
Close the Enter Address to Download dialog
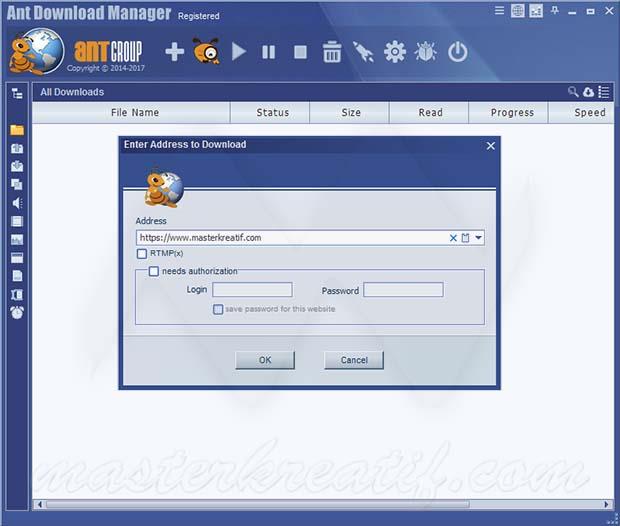490,146
